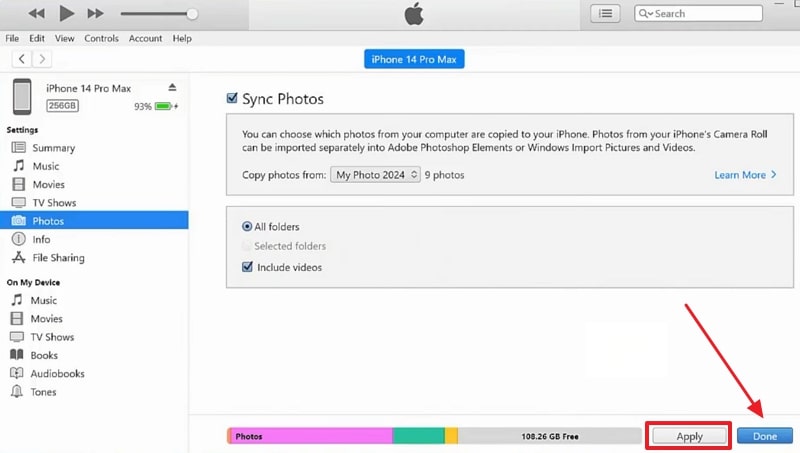Viewport: 800px width, 453px height.
Task: Open the View menu
Action: click(x=65, y=38)
